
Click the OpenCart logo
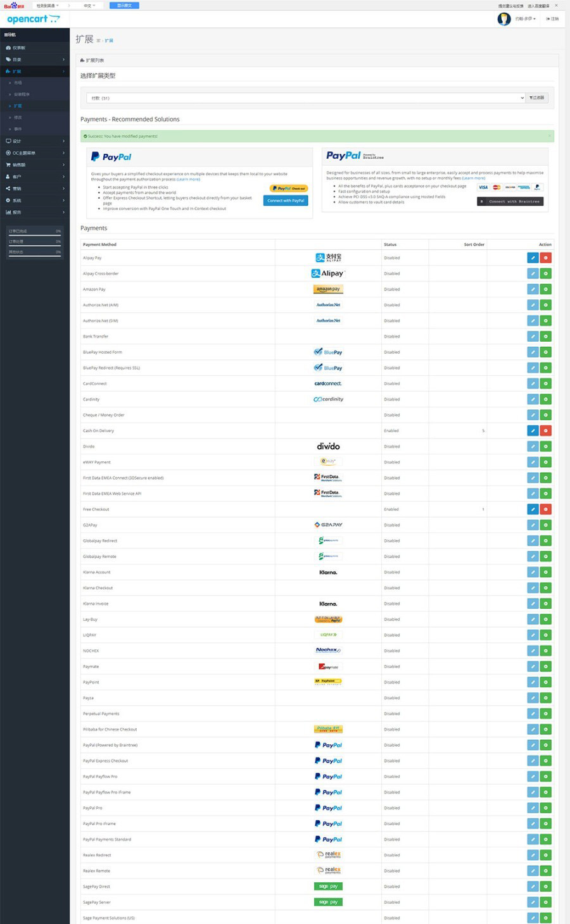pyautogui.click(x=33, y=19)
